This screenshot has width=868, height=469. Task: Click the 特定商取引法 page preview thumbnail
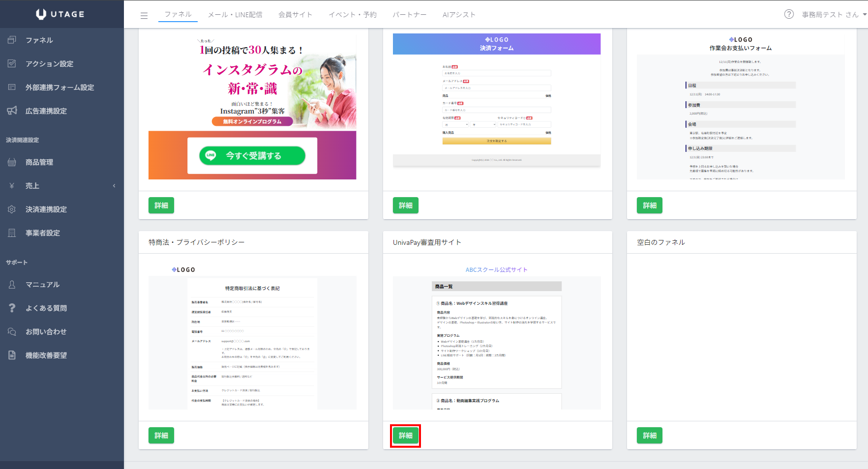[252, 337]
